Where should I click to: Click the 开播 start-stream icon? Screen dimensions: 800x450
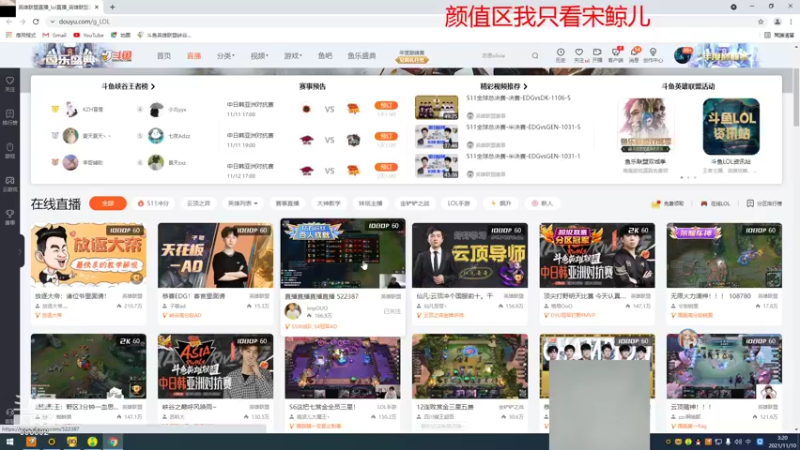(597, 55)
